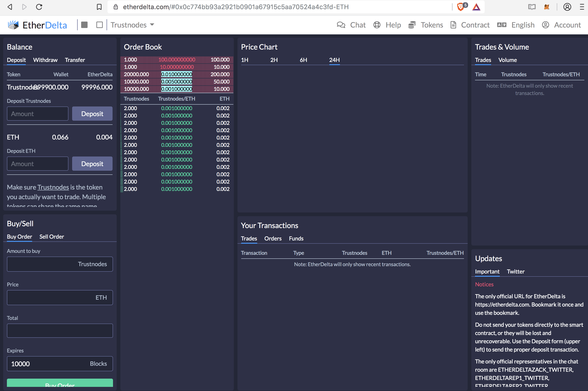Click the EtherDelta logo

coord(37,25)
